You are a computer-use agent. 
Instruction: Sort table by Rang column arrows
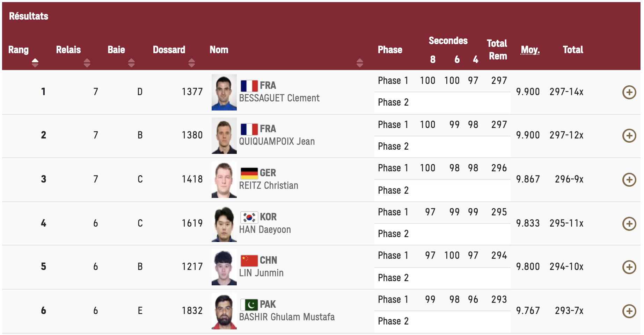(35, 63)
